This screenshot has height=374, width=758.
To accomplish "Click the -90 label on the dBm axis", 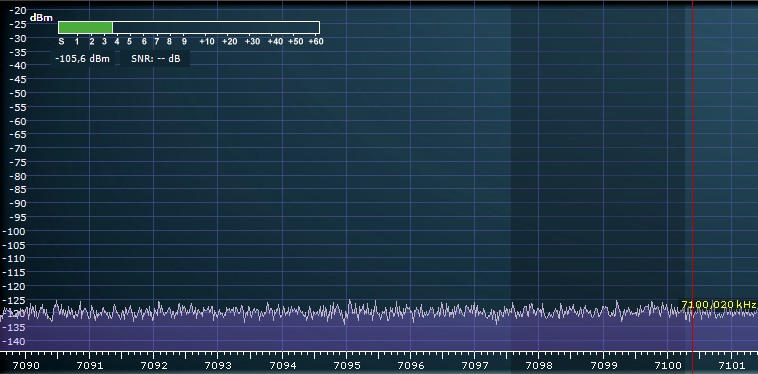I will point(18,204).
